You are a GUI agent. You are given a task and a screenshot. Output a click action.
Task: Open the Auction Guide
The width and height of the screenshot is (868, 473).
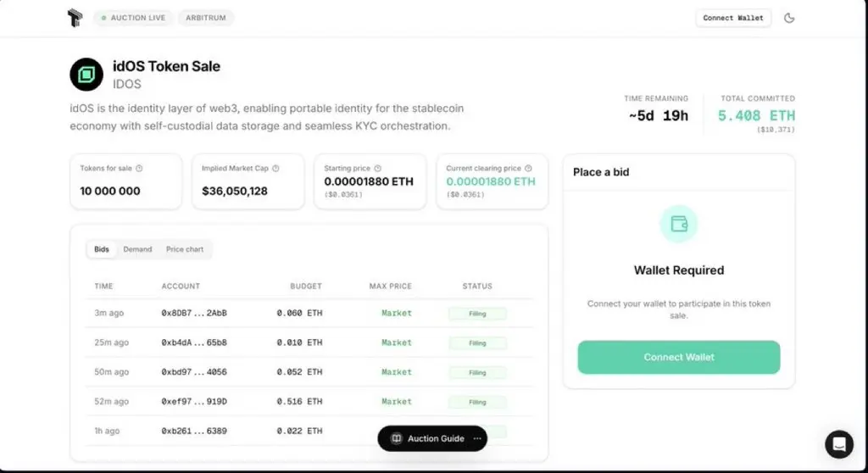click(428, 438)
